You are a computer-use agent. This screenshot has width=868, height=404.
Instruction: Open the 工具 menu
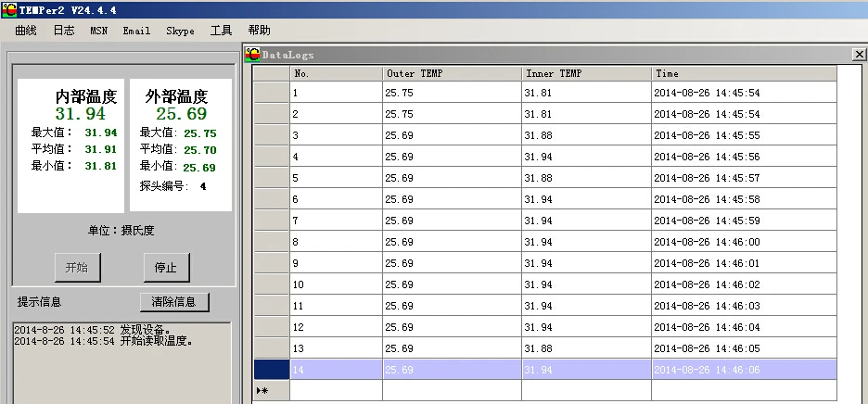click(x=221, y=31)
